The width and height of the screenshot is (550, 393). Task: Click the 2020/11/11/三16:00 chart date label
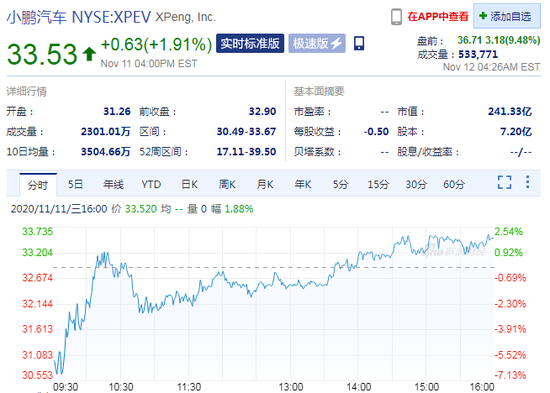click(x=59, y=209)
